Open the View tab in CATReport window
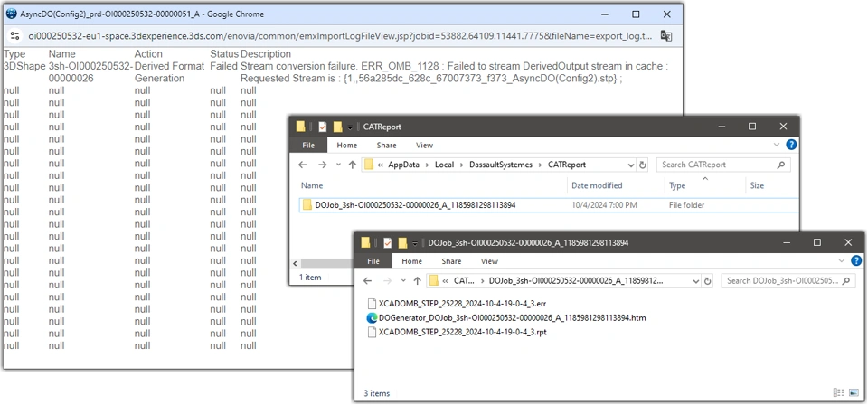The height and width of the screenshot is (405, 868). [x=424, y=145]
